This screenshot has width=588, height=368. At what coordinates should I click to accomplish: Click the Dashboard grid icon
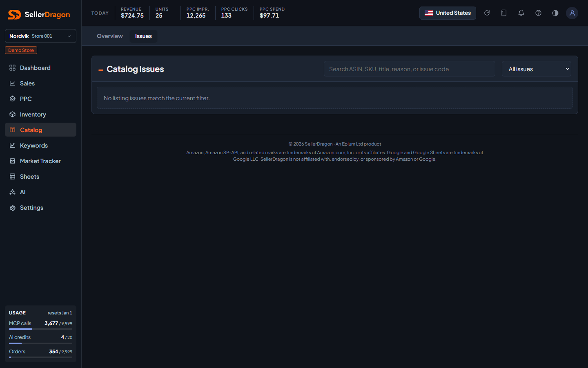coord(13,68)
